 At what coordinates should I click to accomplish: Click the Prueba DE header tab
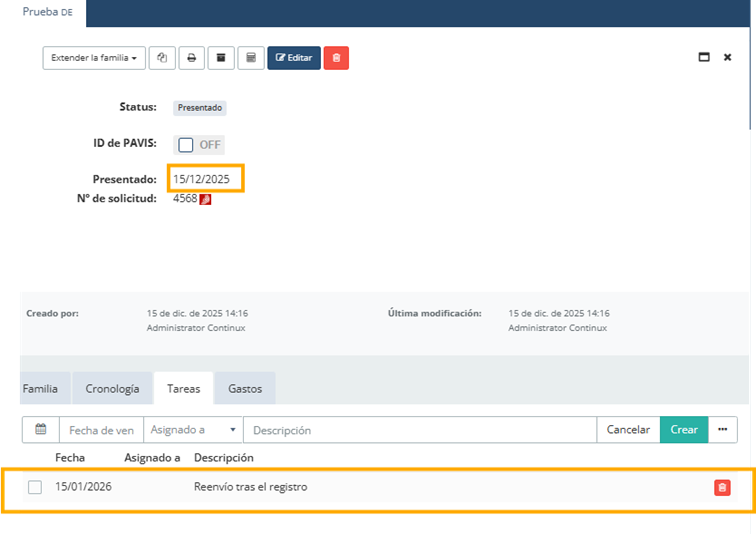48,12
